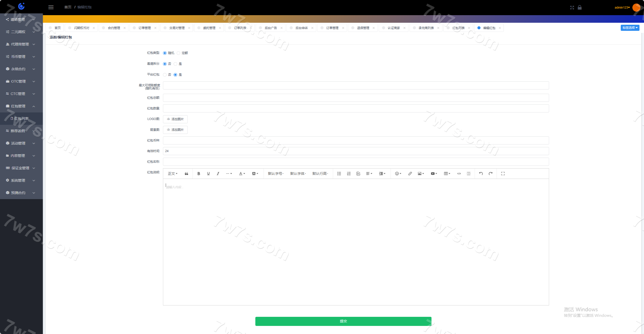Click the undo arrow in editor
The width and height of the screenshot is (644, 334).
(x=481, y=174)
